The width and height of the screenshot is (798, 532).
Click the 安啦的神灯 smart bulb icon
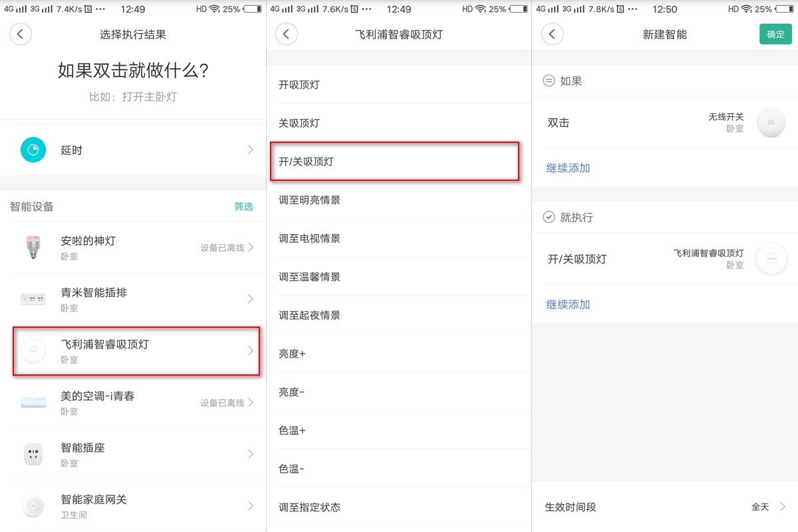(33, 246)
